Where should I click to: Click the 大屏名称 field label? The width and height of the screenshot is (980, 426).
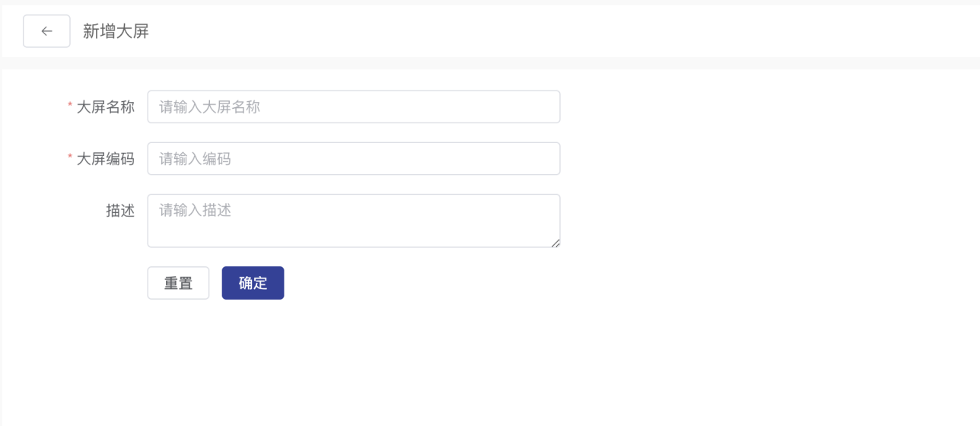tap(106, 107)
